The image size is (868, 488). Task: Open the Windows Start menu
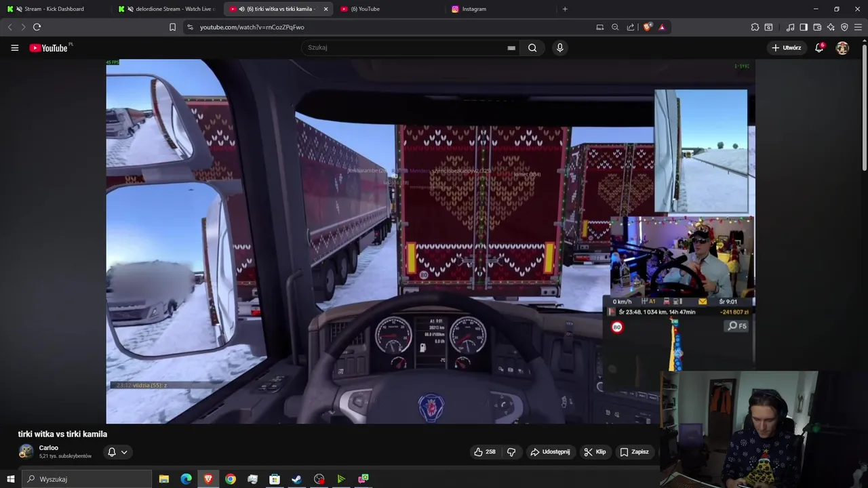10,479
